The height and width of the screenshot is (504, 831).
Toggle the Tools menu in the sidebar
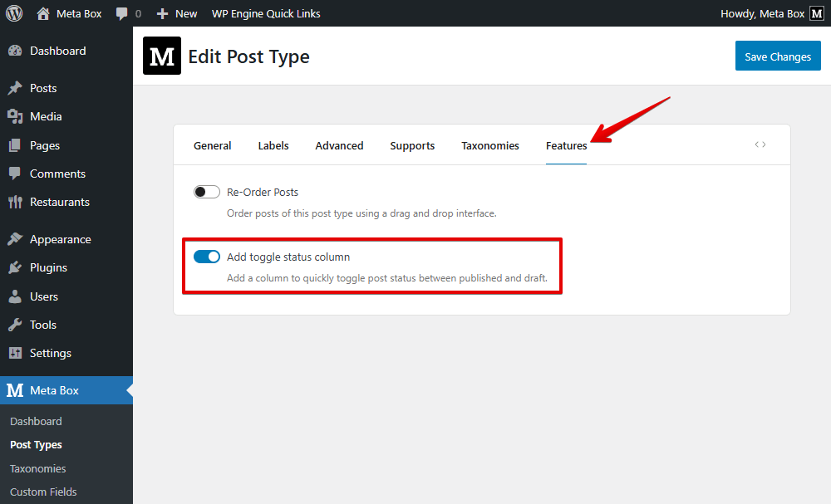point(17,325)
